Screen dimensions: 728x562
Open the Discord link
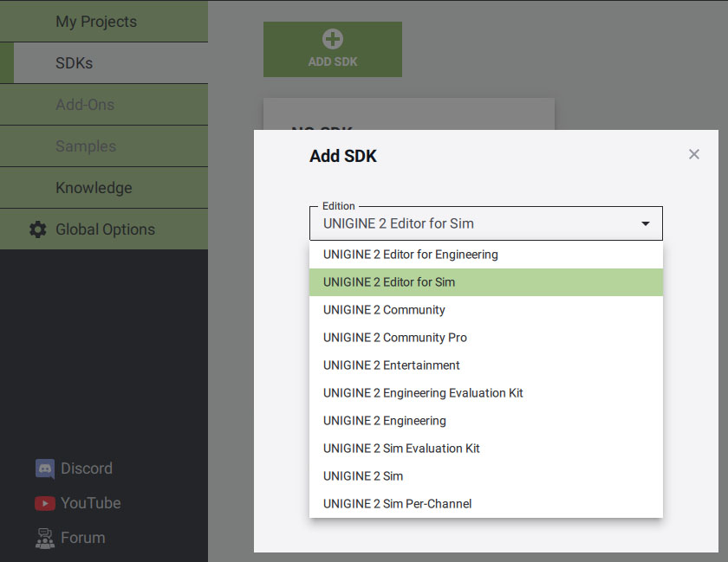tap(74, 468)
